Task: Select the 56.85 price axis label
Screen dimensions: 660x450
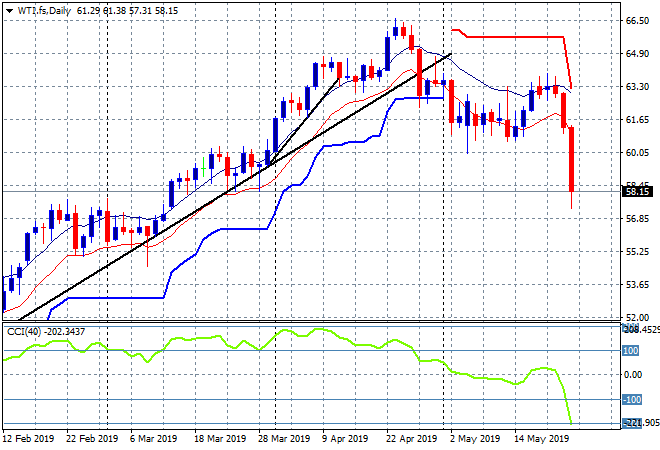Action: pyautogui.click(x=637, y=218)
